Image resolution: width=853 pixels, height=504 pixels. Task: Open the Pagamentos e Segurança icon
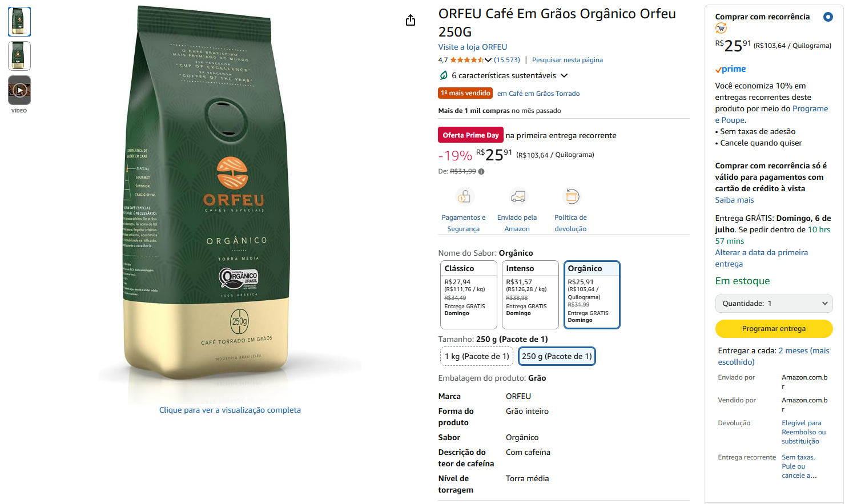(x=464, y=196)
